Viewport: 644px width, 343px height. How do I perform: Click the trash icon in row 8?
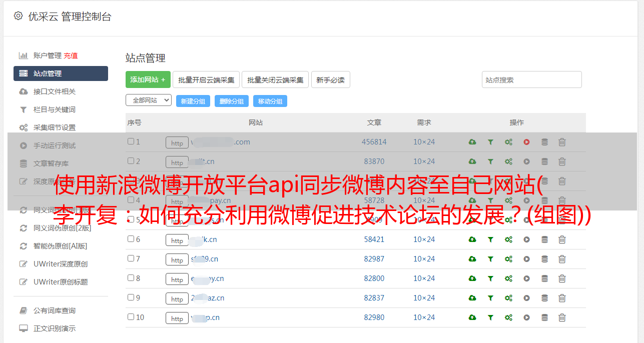[x=562, y=278]
